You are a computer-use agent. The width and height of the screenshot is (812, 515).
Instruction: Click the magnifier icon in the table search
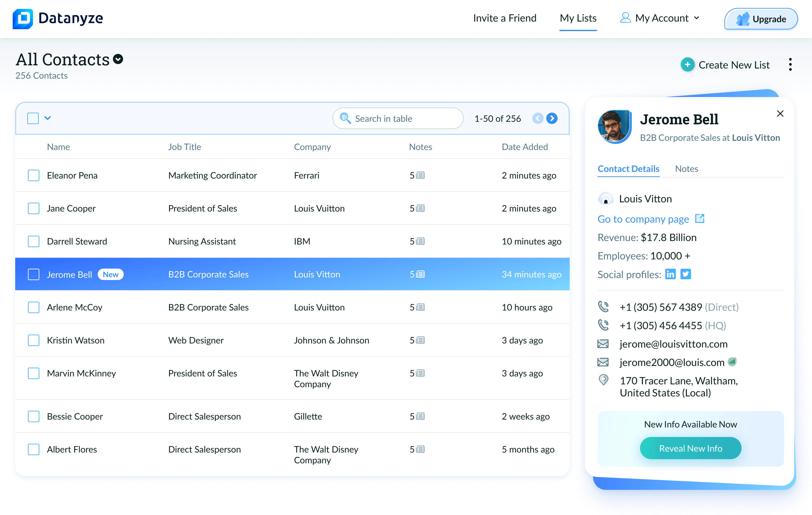[345, 118]
